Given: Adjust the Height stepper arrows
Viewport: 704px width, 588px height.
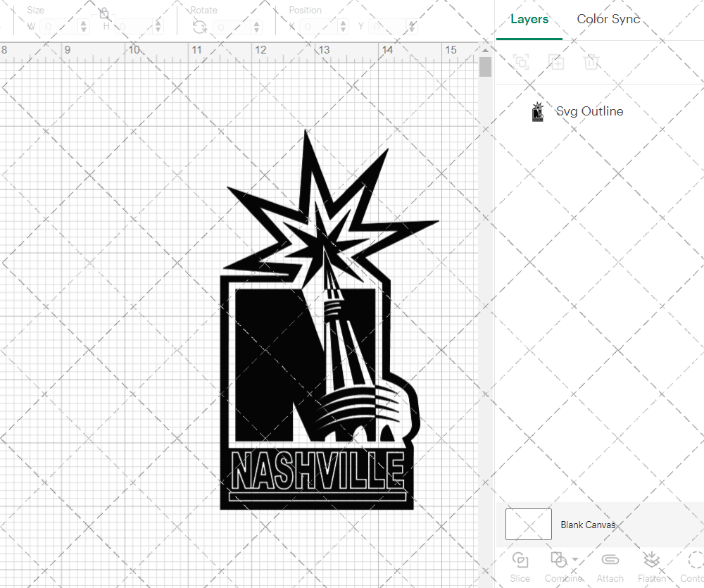Looking at the screenshot, I should (x=158, y=27).
